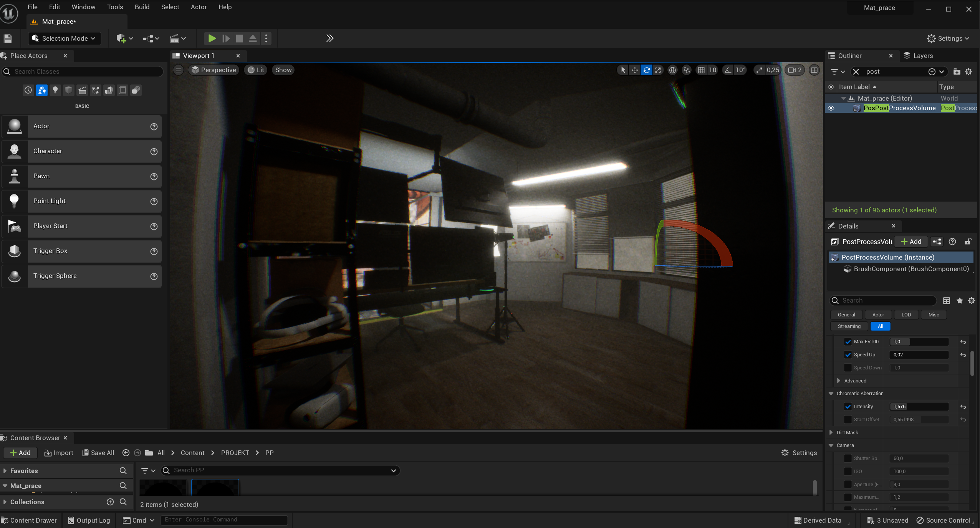Click the Import button in Content Browser
Image resolution: width=980 pixels, height=528 pixels.
(59, 453)
